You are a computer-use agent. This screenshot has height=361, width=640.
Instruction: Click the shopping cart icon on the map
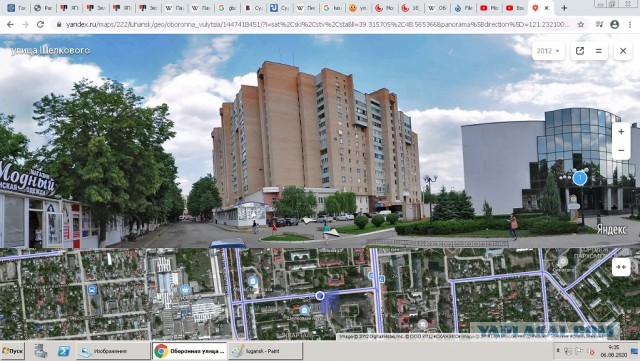coord(185,290)
